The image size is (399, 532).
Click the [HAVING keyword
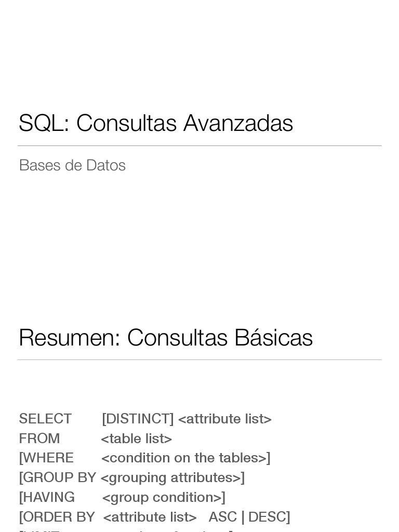coord(47,497)
